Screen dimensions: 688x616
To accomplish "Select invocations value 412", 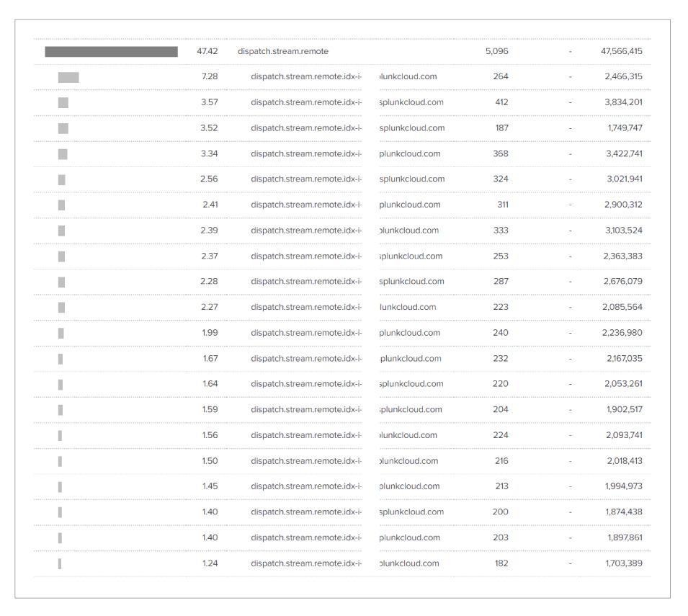I will pos(501,102).
